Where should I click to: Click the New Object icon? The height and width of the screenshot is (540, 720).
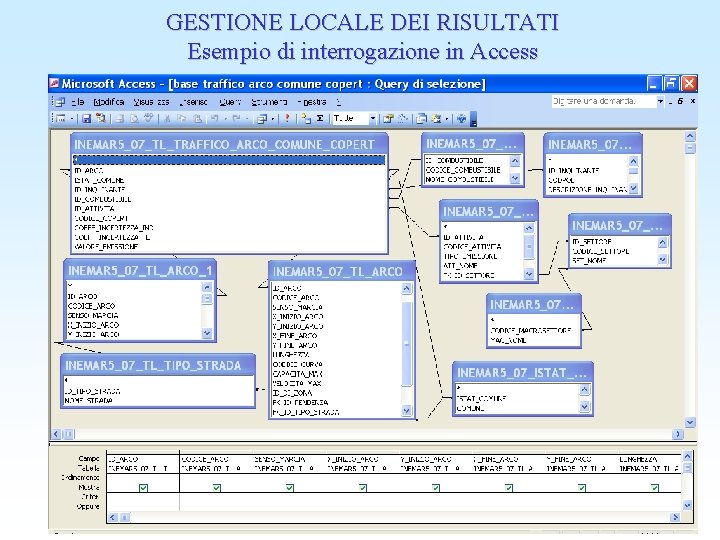click(x=436, y=119)
